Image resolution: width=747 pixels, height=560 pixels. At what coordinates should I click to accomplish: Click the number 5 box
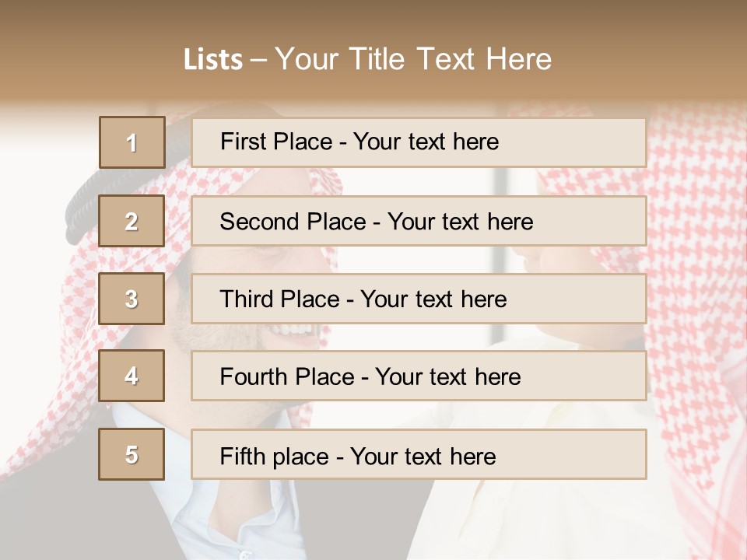point(132,454)
